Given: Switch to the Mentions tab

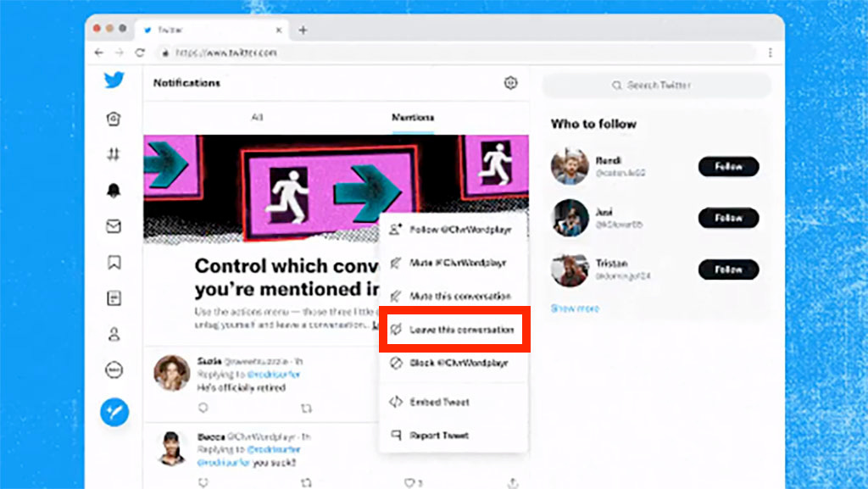Looking at the screenshot, I should 413,117.
